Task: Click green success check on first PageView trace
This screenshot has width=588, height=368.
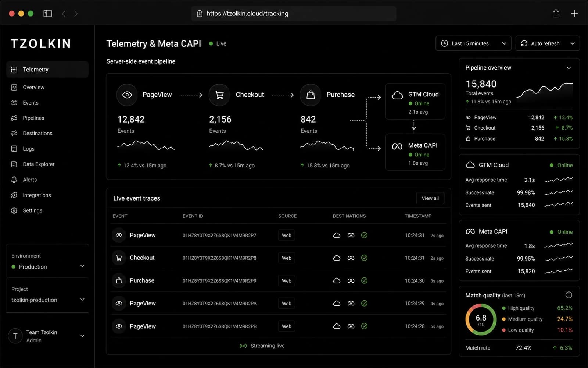Action: 364,235
